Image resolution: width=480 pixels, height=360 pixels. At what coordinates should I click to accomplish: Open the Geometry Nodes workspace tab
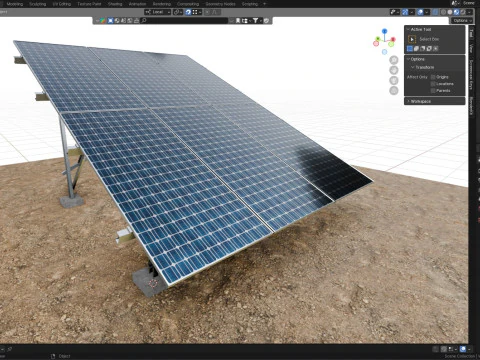(x=220, y=4)
